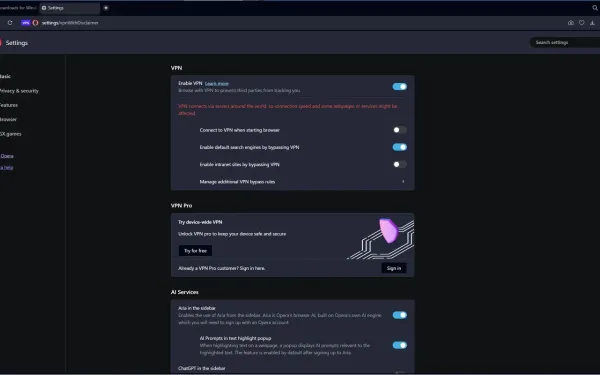Disable default search engines bypassing VPN
This screenshot has width=600, height=375.
(399, 147)
